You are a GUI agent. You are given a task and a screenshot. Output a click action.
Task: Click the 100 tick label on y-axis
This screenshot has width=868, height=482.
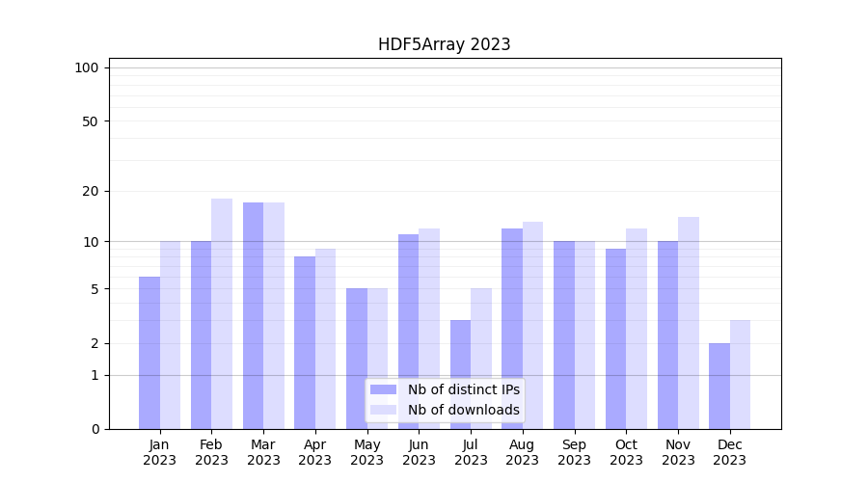pos(87,67)
